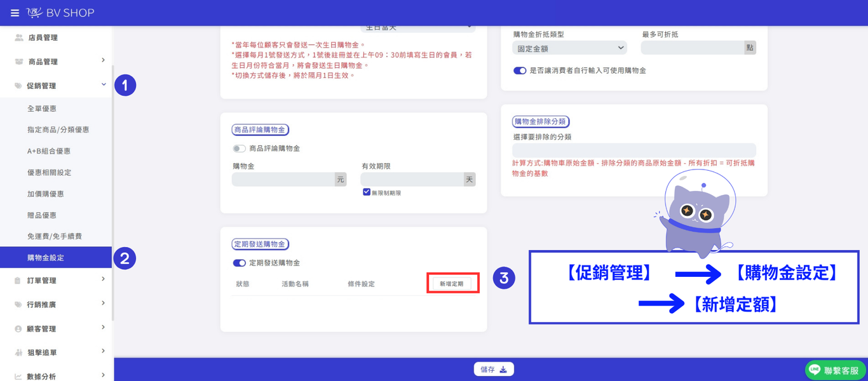Expand the 狙擊追單 submenu arrow
This screenshot has height=381, width=868.
[103, 351]
